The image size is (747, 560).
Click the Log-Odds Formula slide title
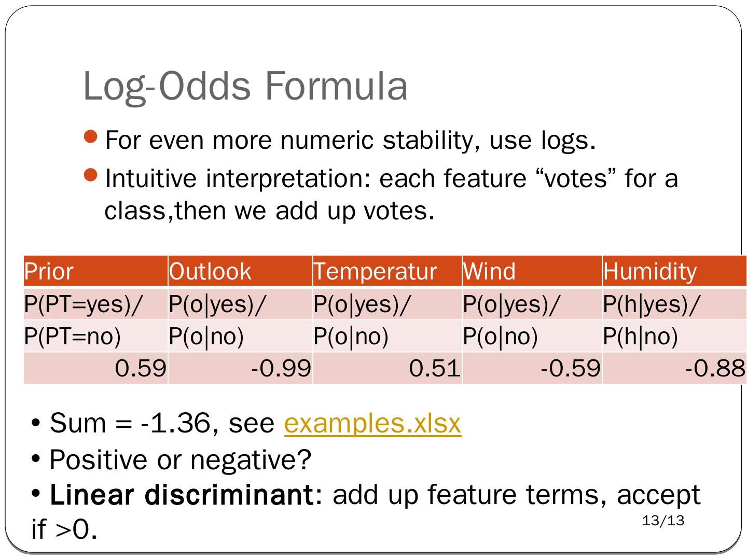(x=245, y=86)
